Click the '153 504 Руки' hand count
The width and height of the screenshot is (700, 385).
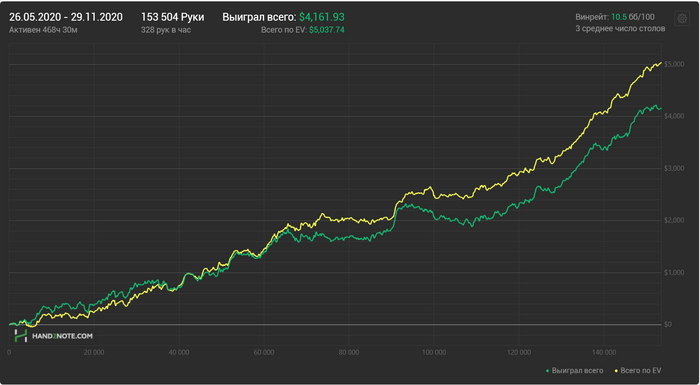(173, 17)
